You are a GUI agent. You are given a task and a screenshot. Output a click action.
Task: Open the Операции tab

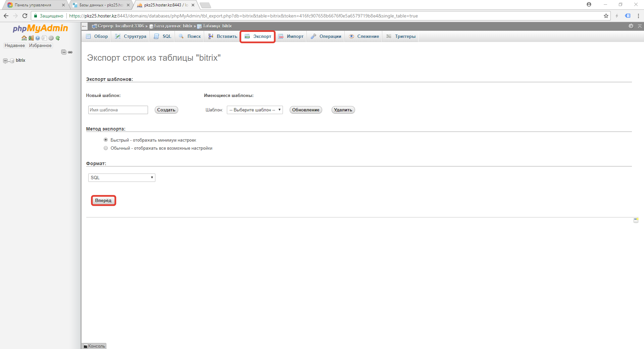pos(326,36)
